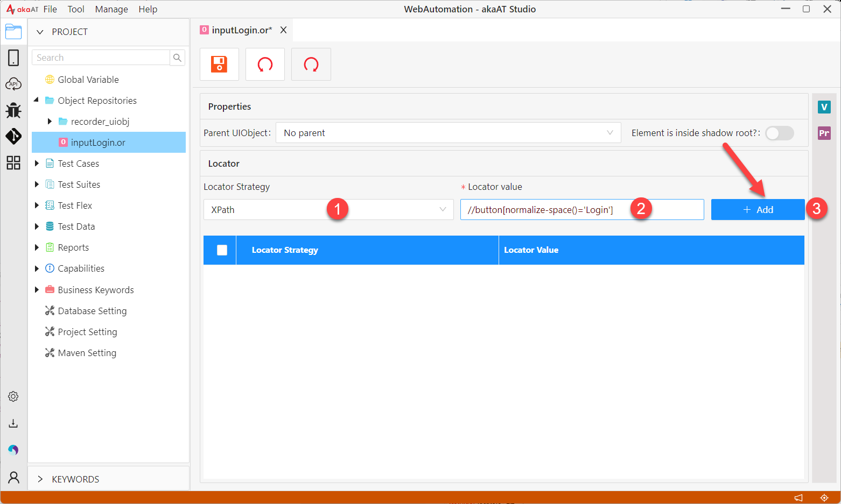Open the Manage menu
This screenshot has height=504, width=841.
(111, 9)
